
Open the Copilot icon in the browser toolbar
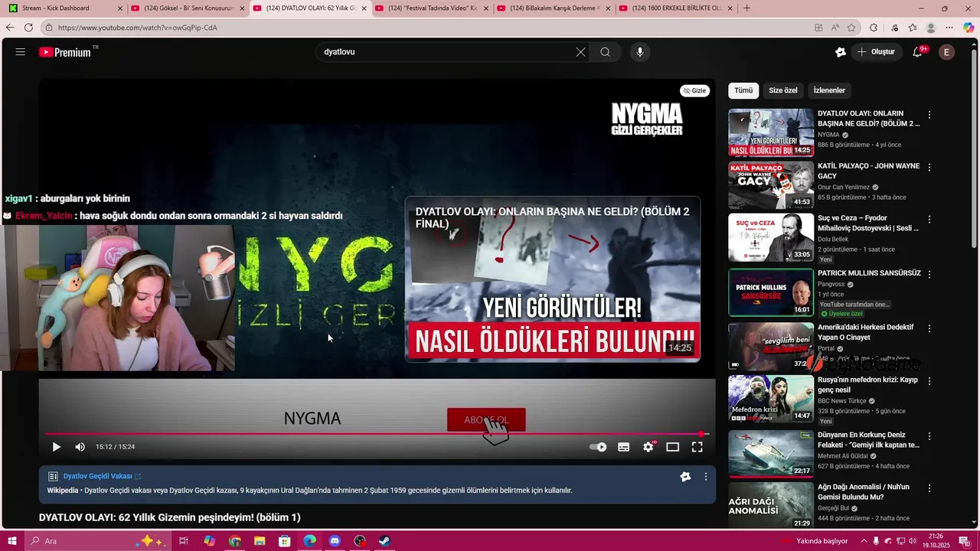[x=969, y=28]
